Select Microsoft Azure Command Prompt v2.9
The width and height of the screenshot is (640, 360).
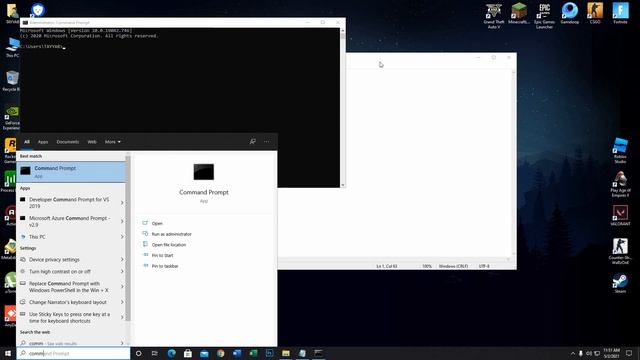point(68,221)
